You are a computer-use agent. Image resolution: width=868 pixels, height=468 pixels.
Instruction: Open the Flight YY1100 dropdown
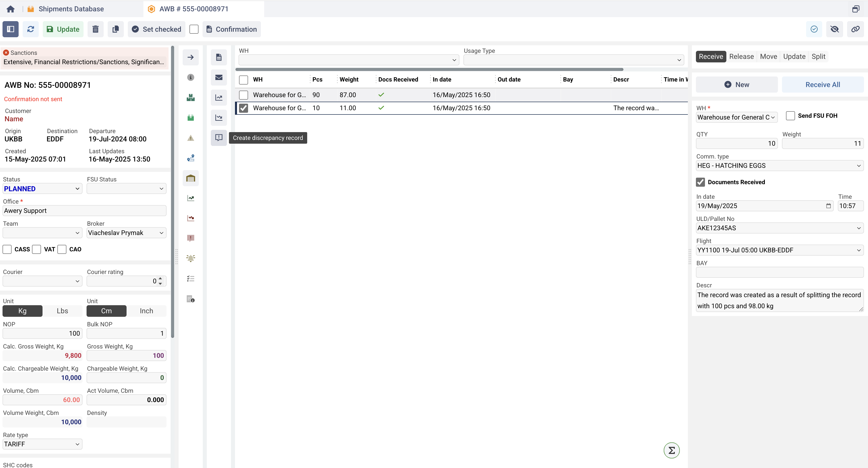pyautogui.click(x=779, y=250)
